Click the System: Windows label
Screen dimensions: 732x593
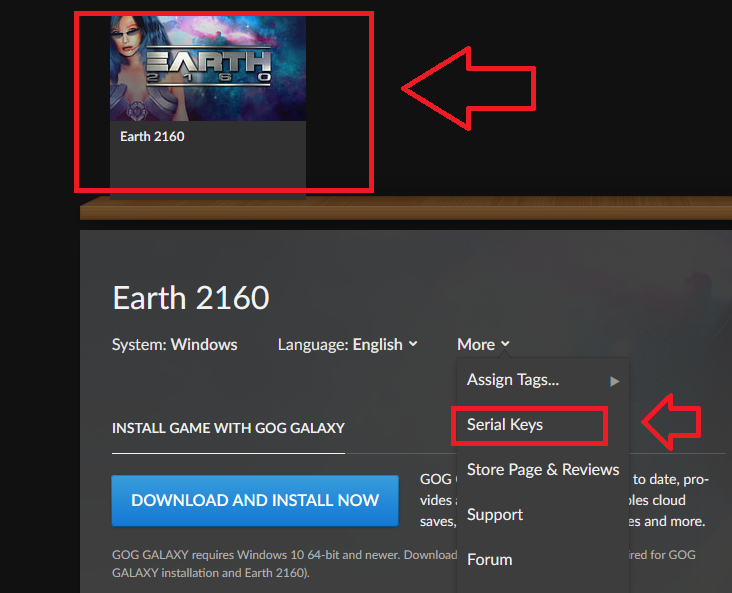(175, 345)
